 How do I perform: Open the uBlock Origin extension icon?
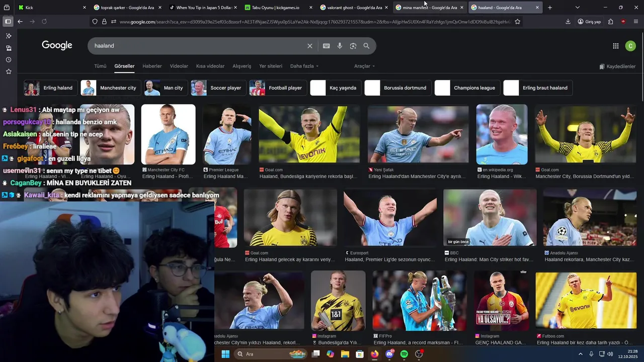coord(623,22)
